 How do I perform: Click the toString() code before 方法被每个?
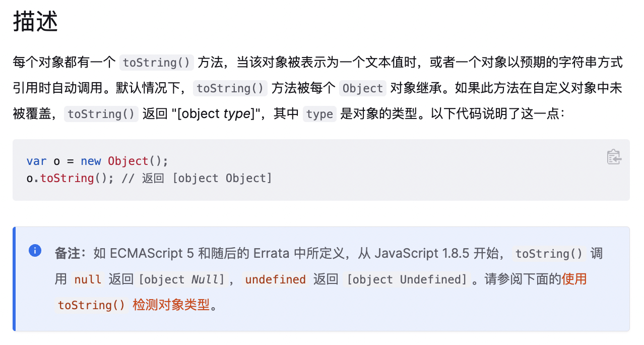tap(230, 88)
